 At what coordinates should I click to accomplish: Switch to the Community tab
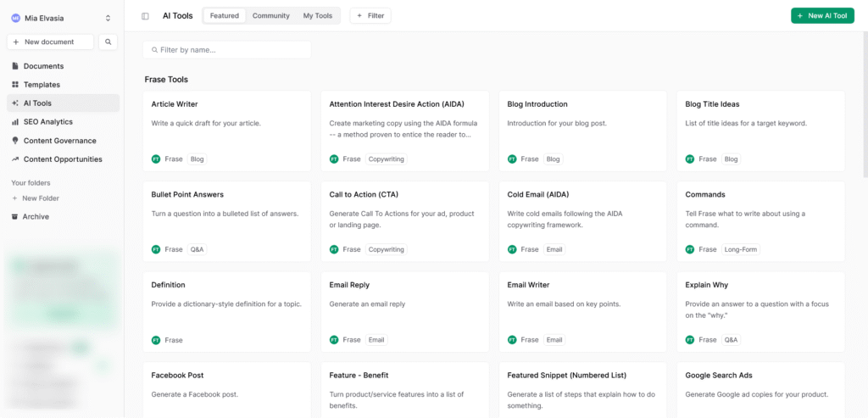(x=270, y=16)
